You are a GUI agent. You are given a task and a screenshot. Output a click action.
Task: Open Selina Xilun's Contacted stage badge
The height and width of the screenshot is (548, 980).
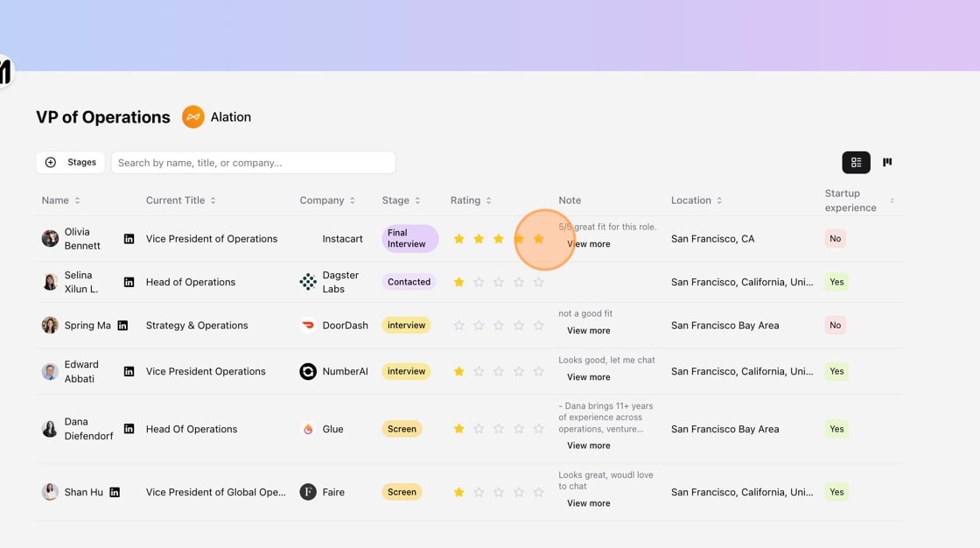[x=409, y=282]
